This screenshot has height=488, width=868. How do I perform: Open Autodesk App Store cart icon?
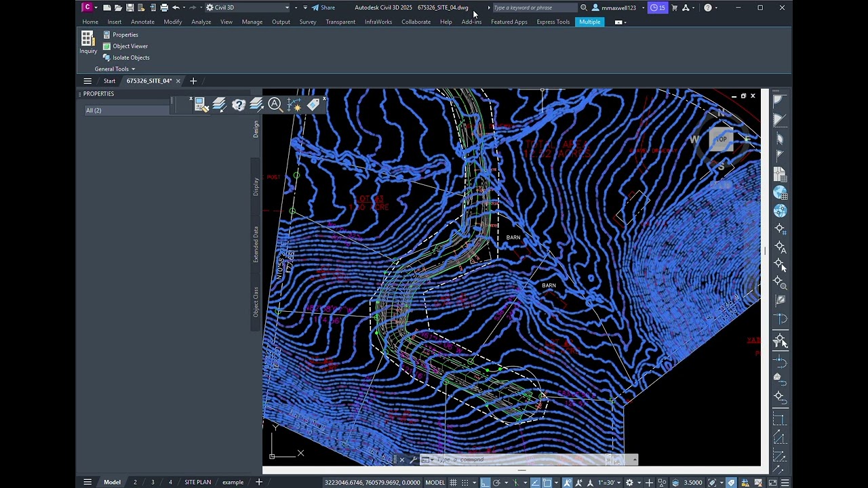pos(674,7)
